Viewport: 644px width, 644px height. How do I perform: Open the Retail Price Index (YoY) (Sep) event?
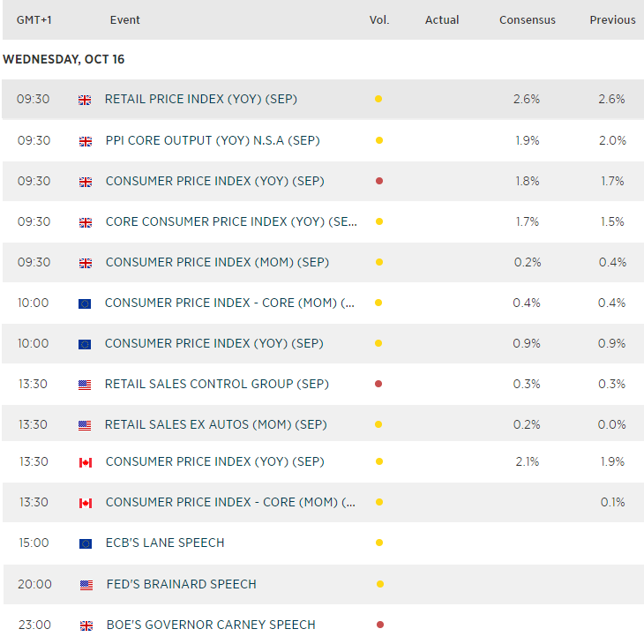point(200,100)
